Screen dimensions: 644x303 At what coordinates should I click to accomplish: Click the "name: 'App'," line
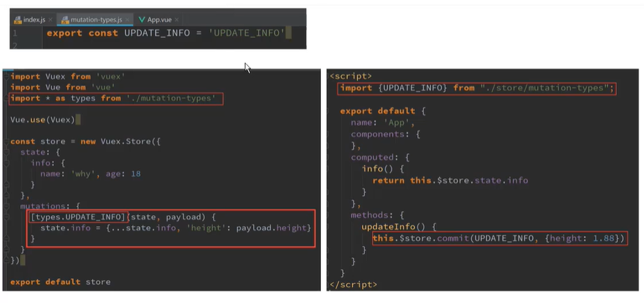click(x=383, y=122)
